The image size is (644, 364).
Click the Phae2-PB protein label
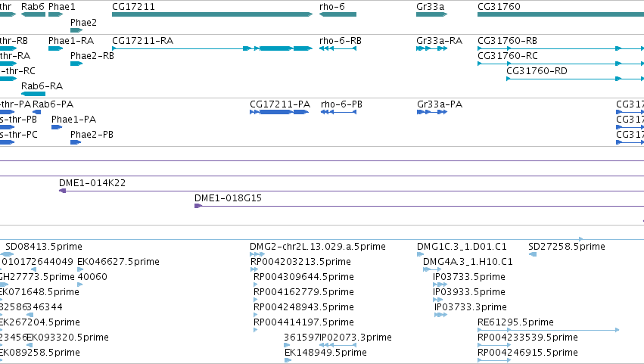point(92,135)
